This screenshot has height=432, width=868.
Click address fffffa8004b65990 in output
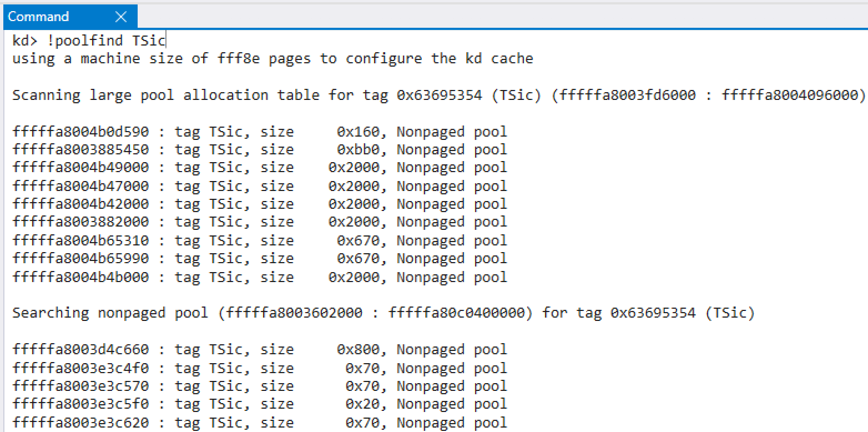tap(80, 258)
